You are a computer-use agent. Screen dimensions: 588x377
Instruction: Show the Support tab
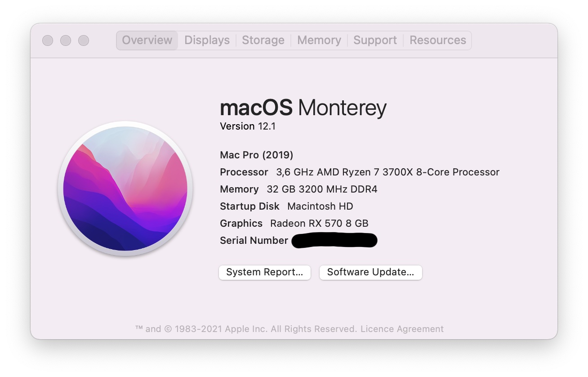(x=375, y=40)
